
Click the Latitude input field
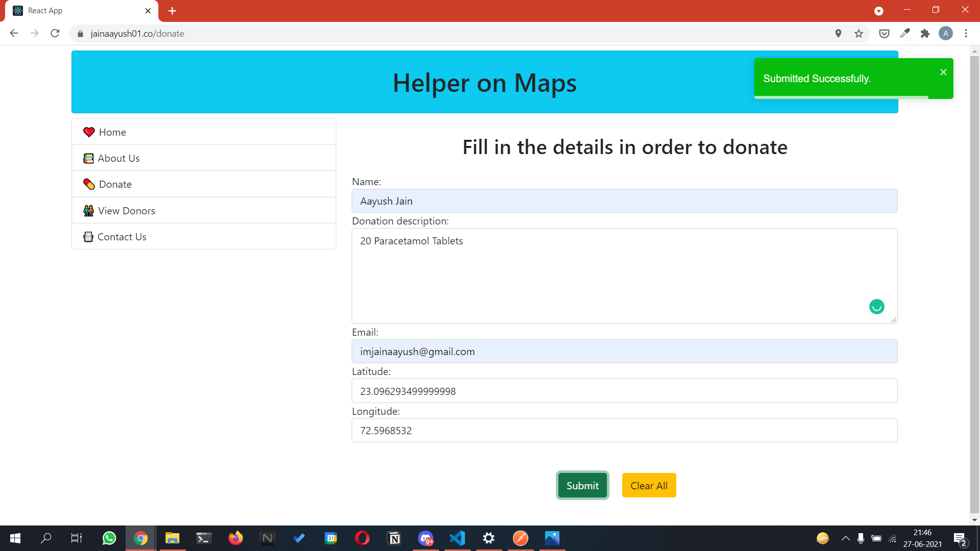pos(624,391)
